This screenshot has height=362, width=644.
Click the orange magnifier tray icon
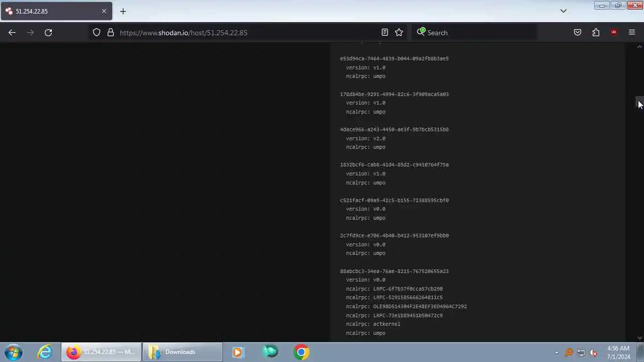pos(569,352)
